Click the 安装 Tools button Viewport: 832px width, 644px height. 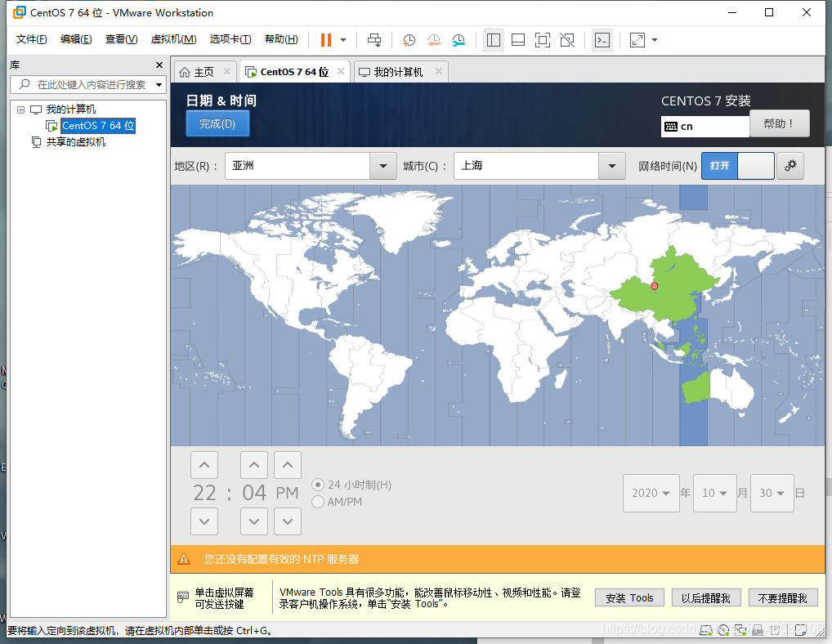(x=629, y=598)
